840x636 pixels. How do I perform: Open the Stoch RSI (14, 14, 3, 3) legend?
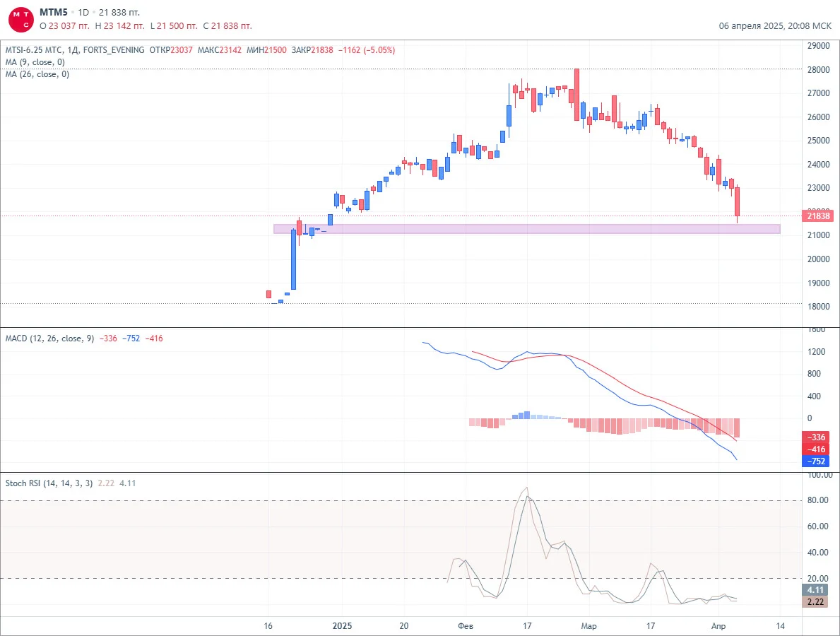(49, 483)
